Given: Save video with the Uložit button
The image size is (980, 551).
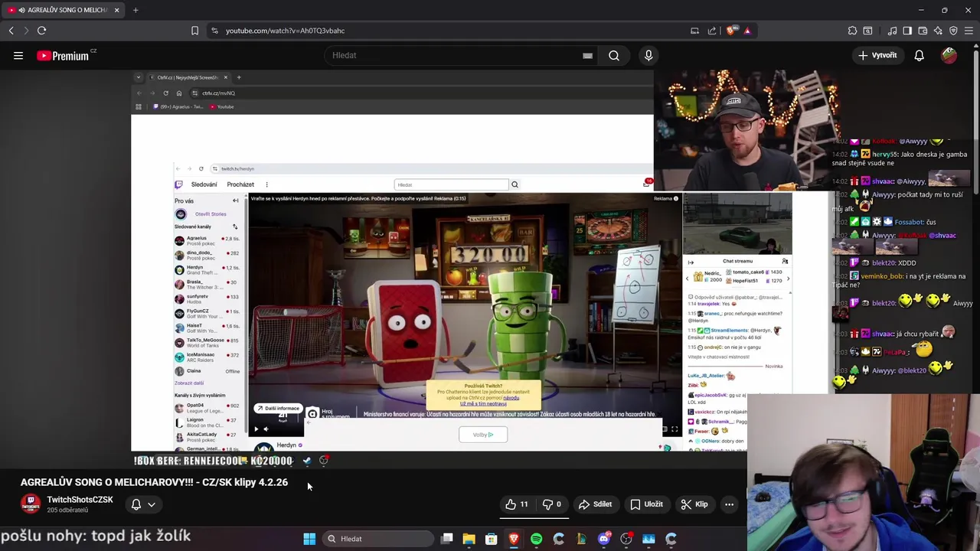Looking at the screenshot, I should pyautogui.click(x=646, y=504).
